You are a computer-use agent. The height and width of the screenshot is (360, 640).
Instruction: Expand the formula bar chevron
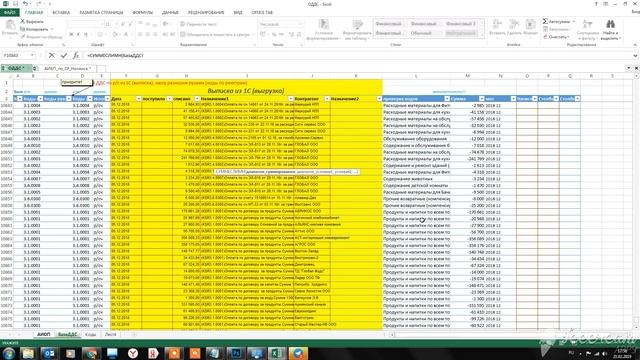tap(635, 56)
